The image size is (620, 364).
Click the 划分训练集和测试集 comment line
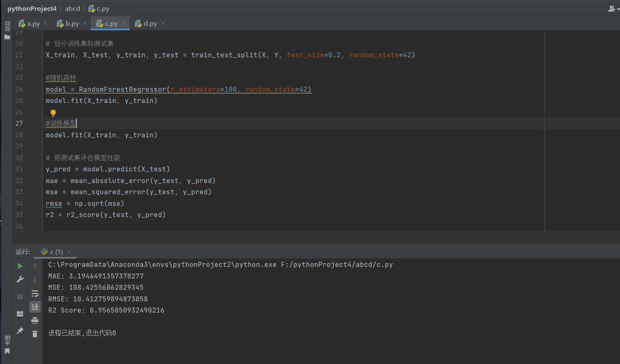(x=80, y=44)
